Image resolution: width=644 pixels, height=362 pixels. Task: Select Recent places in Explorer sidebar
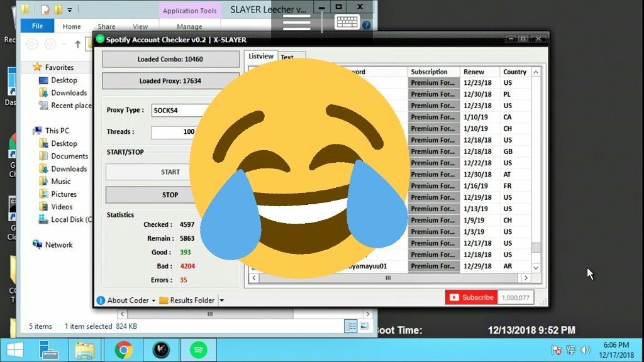pyautogui.click(x=72, y=106)
